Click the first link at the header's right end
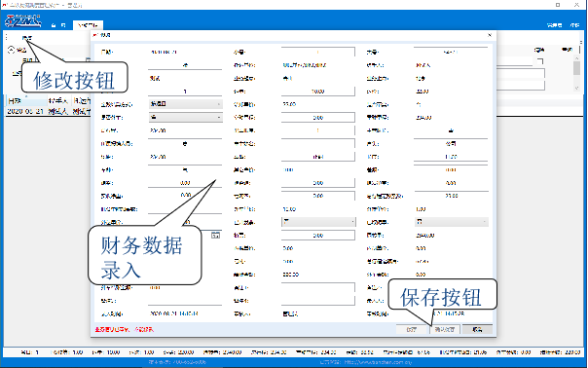 pyautogui.click(x=554, y=25)
